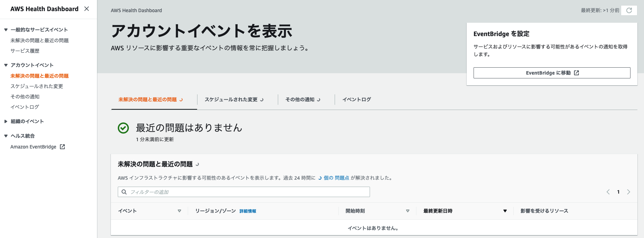Go to next page with right chevron

tap(628, 192)
